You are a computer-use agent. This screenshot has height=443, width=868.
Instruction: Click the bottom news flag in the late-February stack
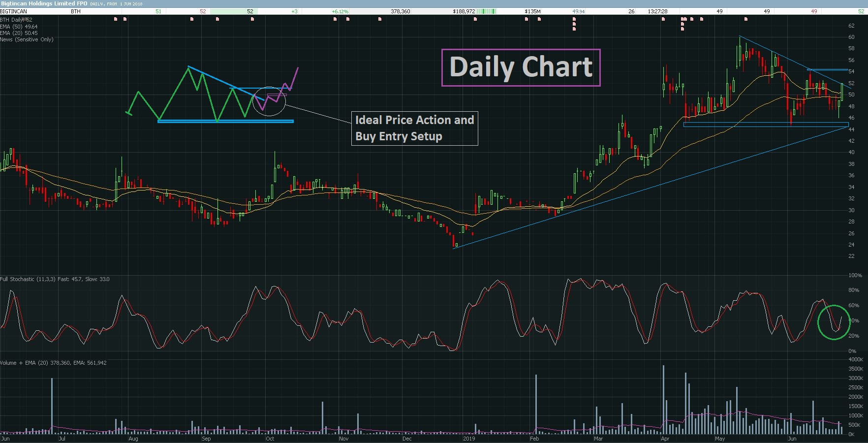coord(574,29)
